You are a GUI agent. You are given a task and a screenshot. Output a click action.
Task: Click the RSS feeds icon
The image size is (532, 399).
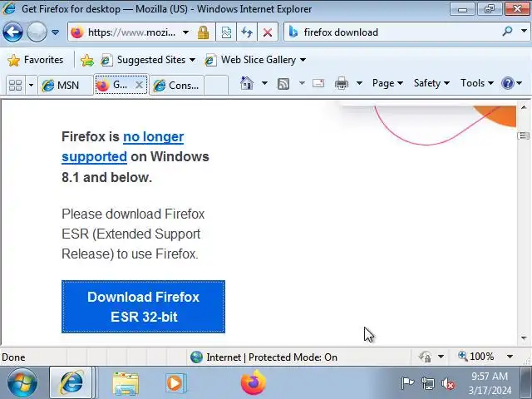pyautogui.click(x=283, y=83)
